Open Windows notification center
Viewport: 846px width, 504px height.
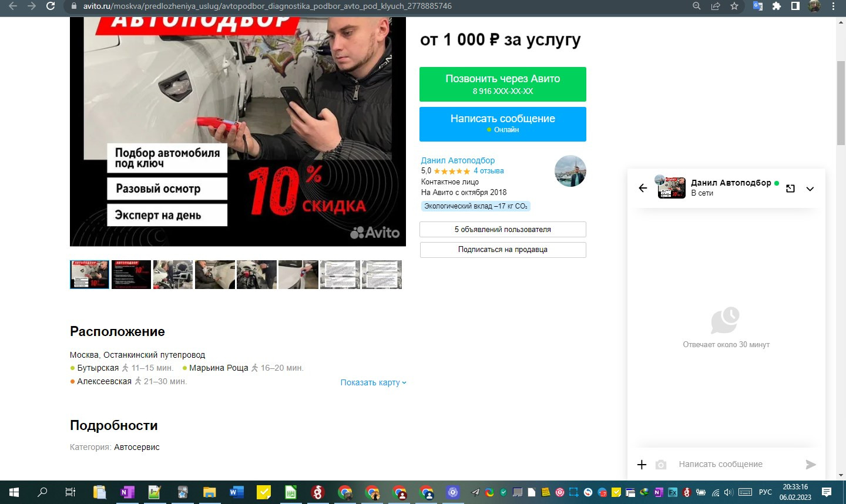point(827,492)
